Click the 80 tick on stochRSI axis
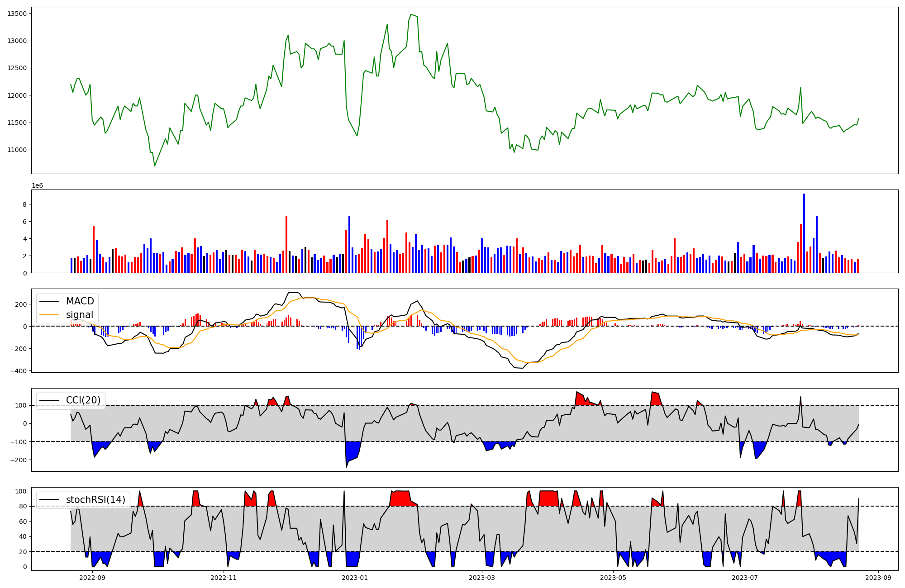 [23, 507]
